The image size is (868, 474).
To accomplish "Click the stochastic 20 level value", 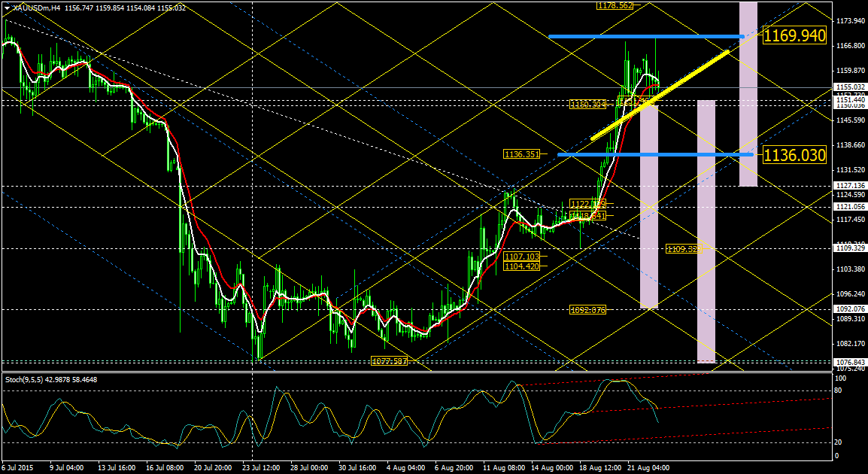I will [839, 442].
